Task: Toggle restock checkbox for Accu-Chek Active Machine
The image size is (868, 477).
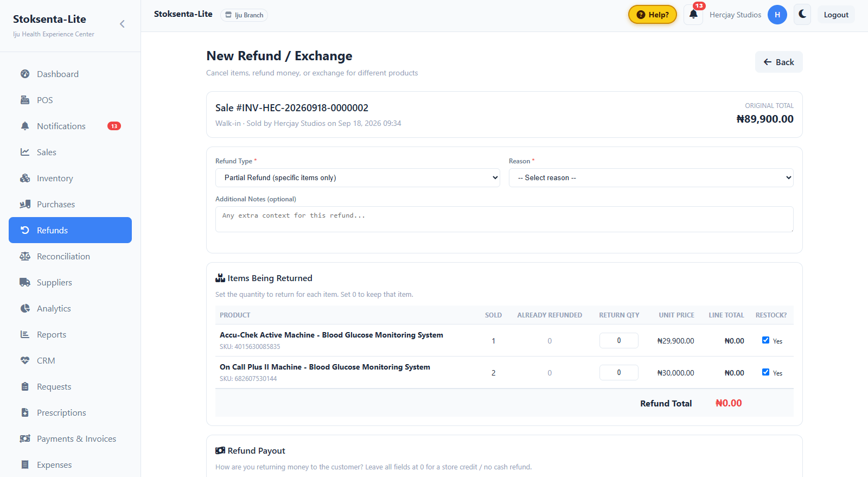Action: [765, 340]
